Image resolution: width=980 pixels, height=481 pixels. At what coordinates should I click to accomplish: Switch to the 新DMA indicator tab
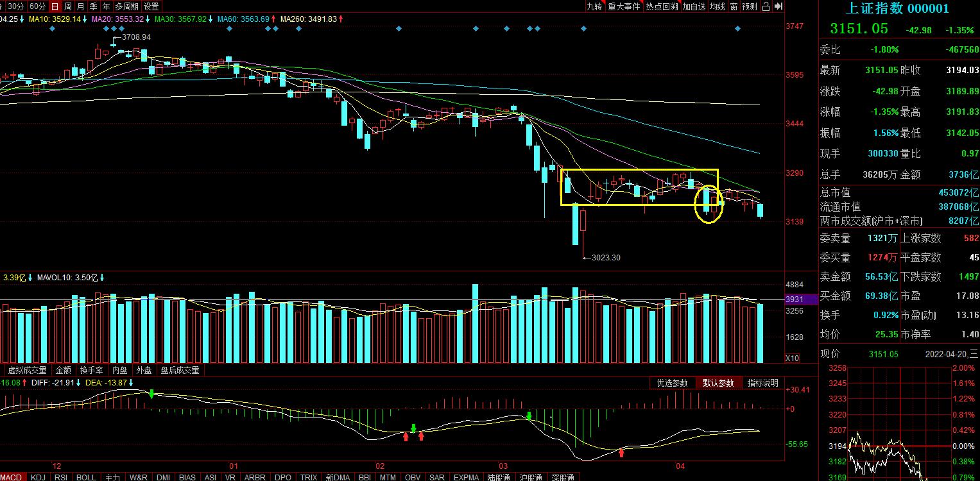(338, 477)
